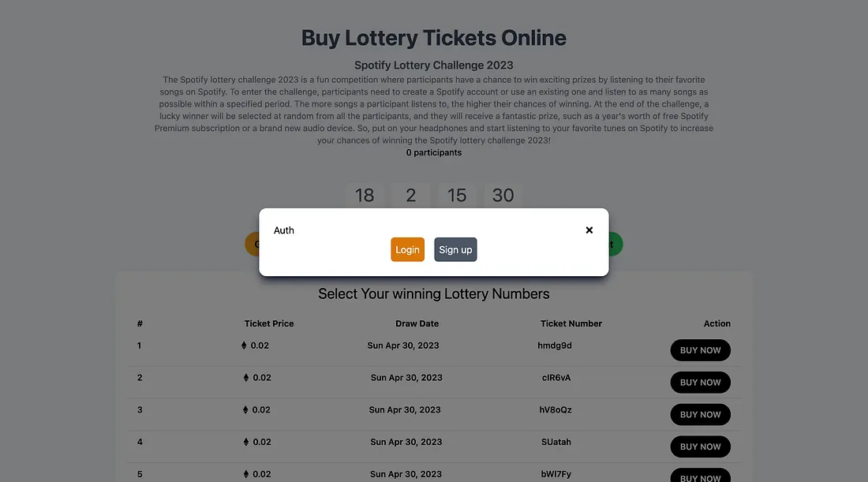This screenshot has height=482, width=868.
Task: Close the Auth dialog with the X
Action: point(589,230)
